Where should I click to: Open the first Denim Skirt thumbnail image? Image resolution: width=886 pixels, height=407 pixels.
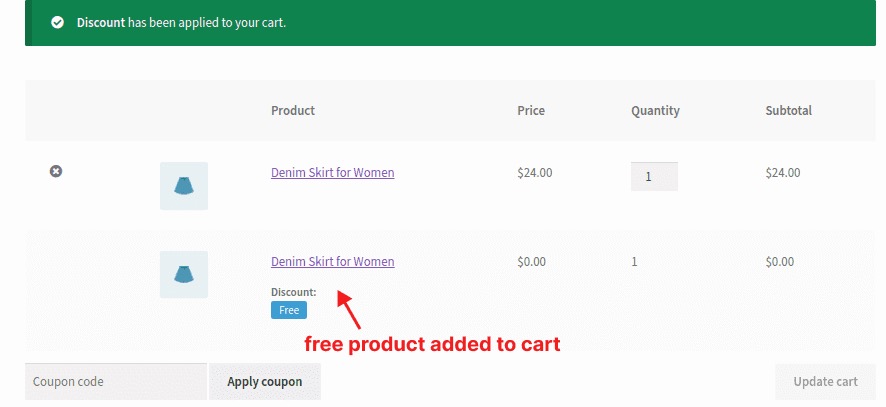[184, 186]
